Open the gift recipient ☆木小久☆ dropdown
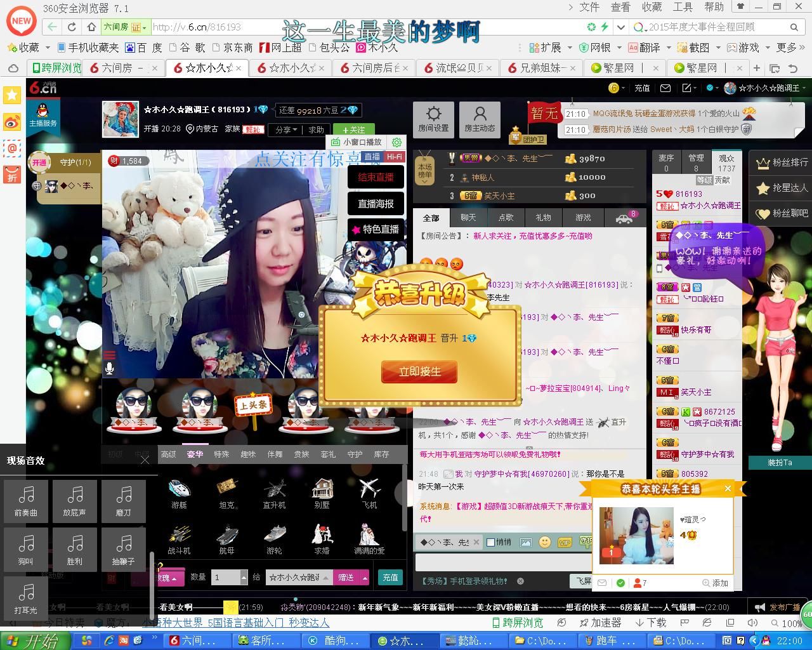This screenshot has width=812, height=650. [298, 578]
